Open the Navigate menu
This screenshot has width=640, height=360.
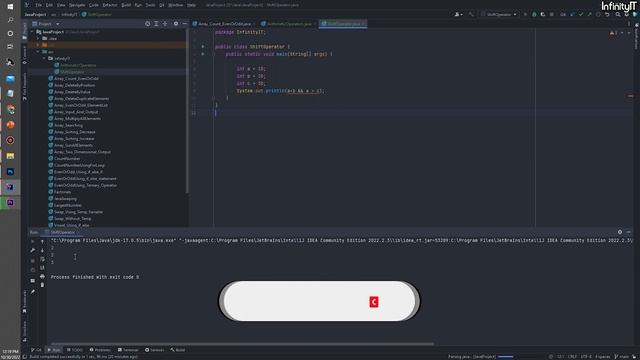(x=77, y=5)
